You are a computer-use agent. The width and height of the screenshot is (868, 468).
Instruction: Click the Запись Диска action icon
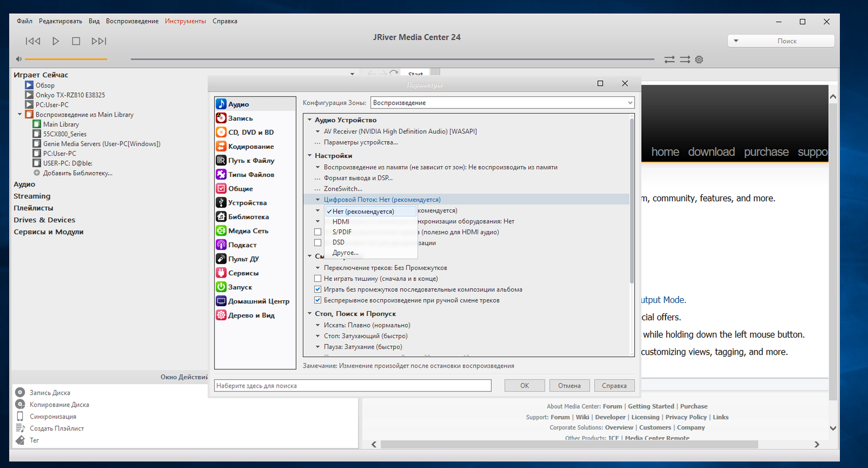[20, 392]
